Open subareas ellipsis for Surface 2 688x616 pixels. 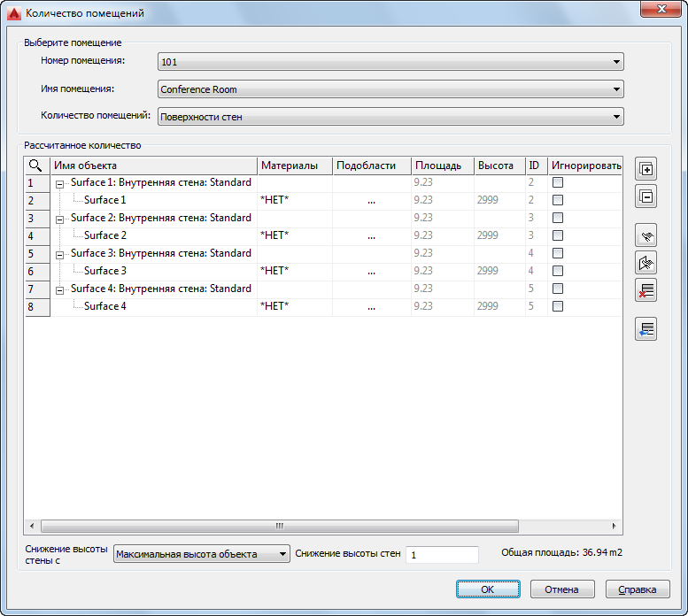click(x=372, y=236)
